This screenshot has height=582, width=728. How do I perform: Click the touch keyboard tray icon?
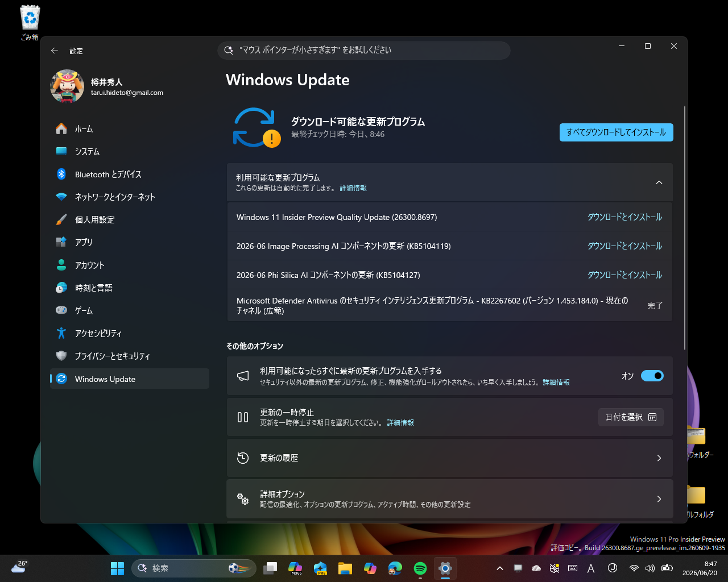[573, 568]
